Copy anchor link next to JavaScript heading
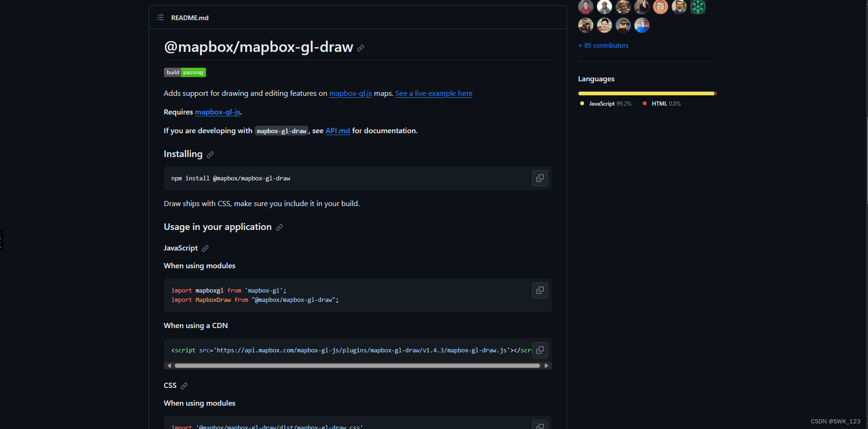The height and width of the screenshot is (429, 868). point(205,249)
